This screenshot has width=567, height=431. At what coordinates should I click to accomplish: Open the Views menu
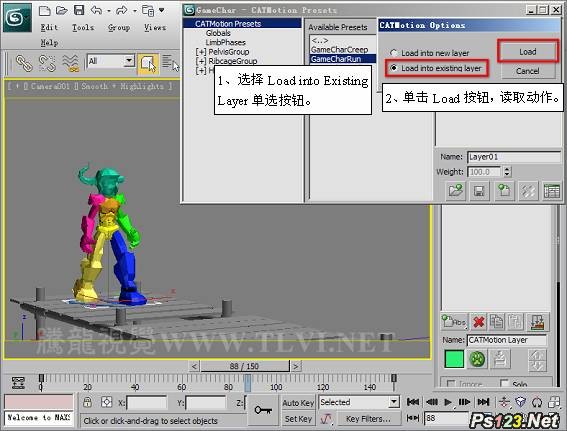tap(155, 27)
